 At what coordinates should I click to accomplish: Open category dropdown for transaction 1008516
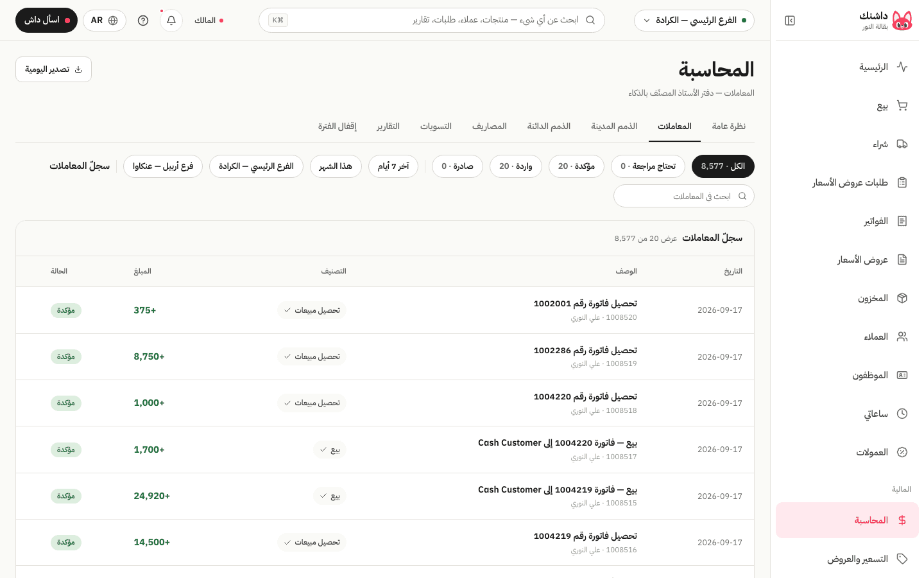point(312,543)
